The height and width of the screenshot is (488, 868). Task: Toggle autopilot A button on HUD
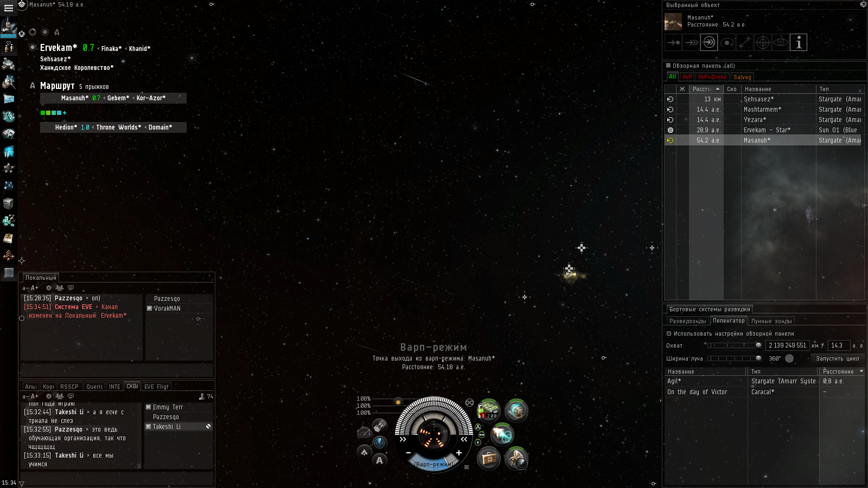pyautogui.click(x=379, y=460)
